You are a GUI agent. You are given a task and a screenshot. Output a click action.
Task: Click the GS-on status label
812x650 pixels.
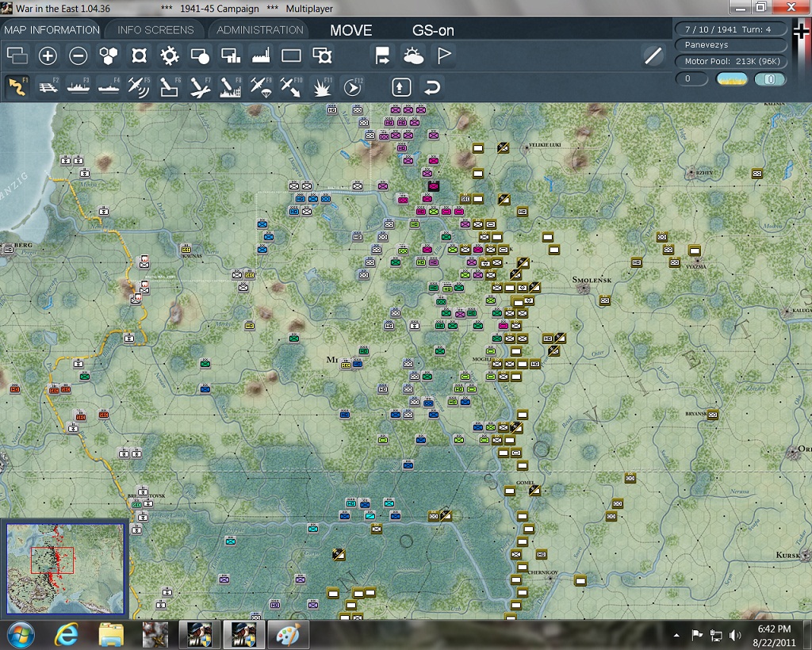click(433, 31)
